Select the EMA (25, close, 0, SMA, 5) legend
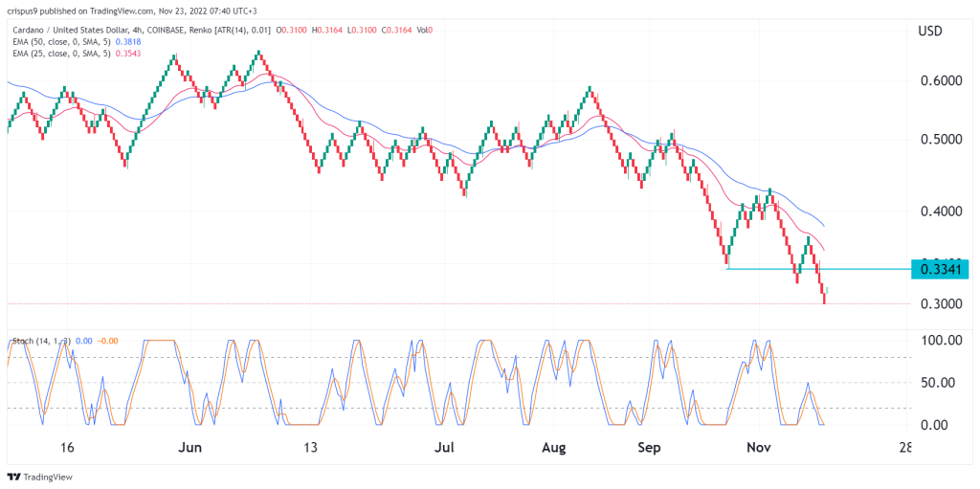 tap(60, 54)
